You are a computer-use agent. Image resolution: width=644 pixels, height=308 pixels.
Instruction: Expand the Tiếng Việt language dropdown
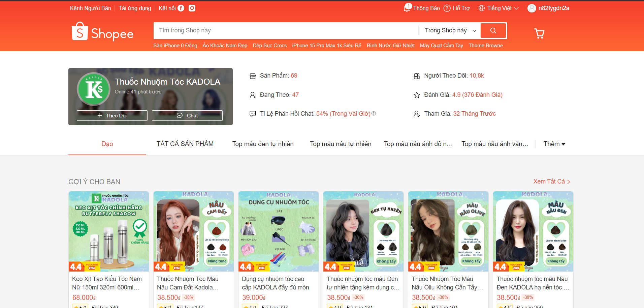click(498, 8)
